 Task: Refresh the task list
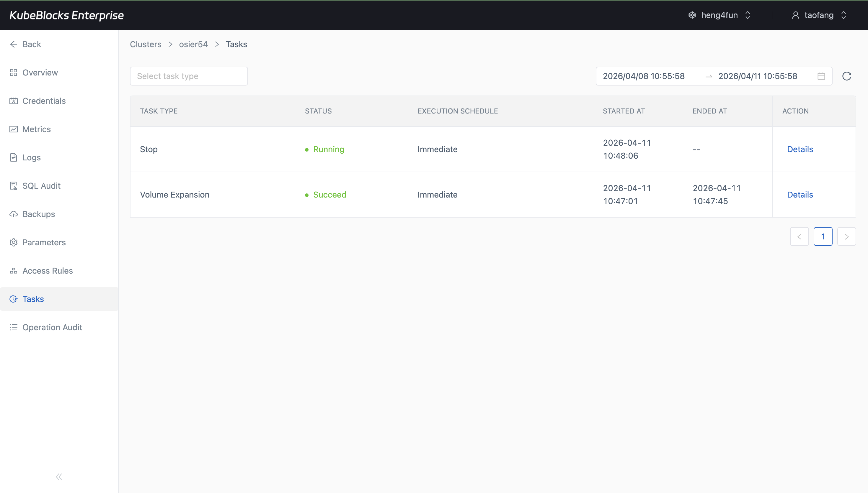click(847, 76)
